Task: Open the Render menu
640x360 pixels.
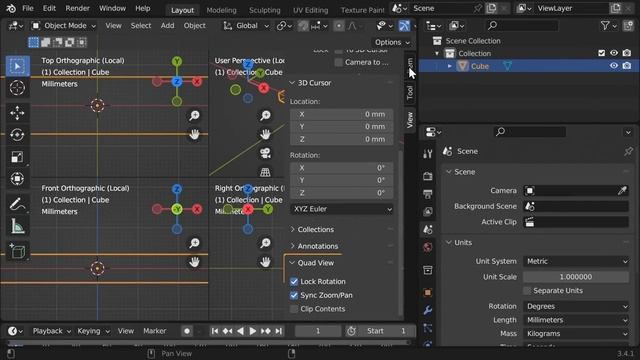Action: tap(77, 8)
